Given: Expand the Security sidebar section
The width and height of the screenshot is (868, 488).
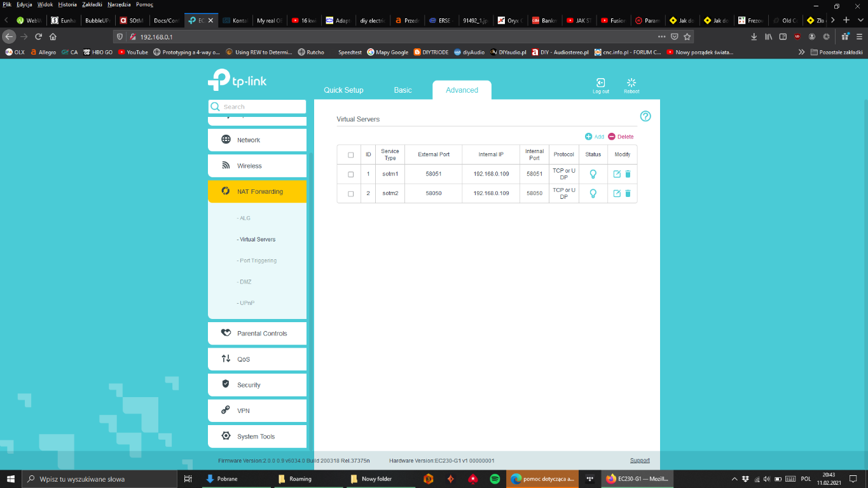Looking at the screenshot, I should (257, 385).
